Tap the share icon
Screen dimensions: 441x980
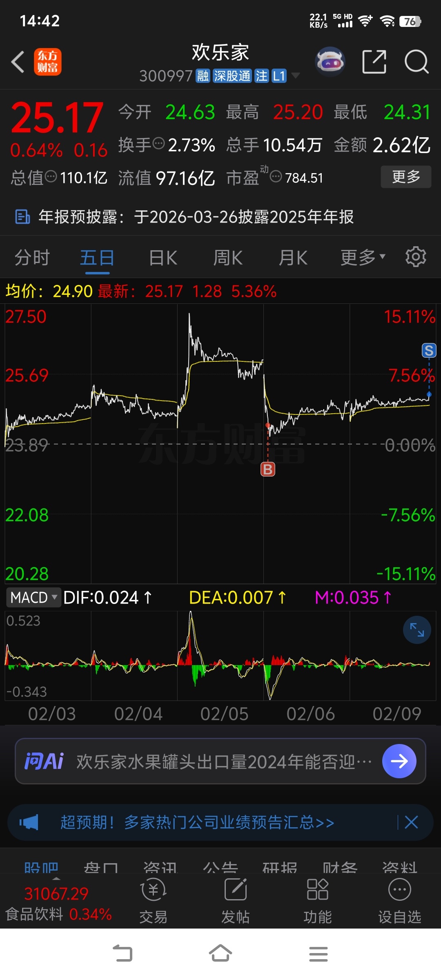coord(374,62)
